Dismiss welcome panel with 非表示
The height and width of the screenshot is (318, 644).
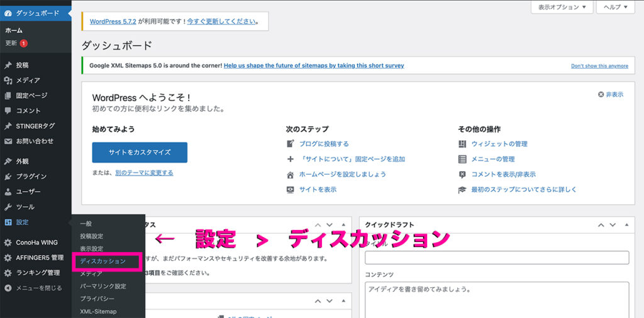click(611, 94)
